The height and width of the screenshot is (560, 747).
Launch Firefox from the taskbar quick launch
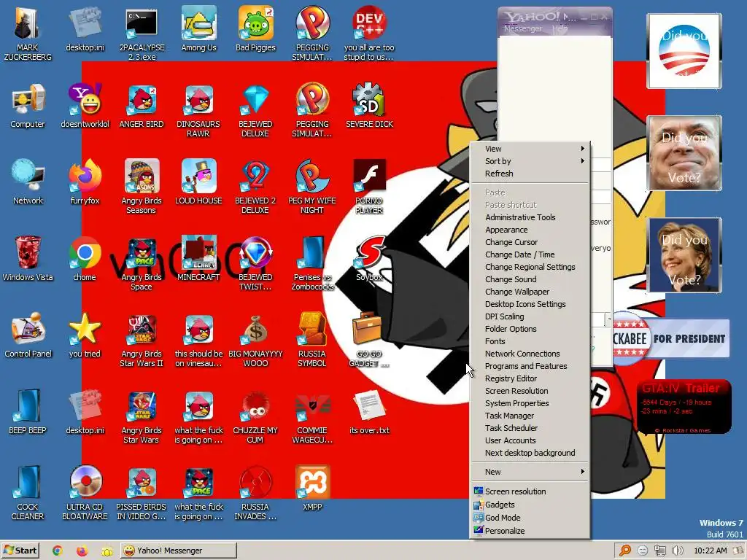(82, 551)
